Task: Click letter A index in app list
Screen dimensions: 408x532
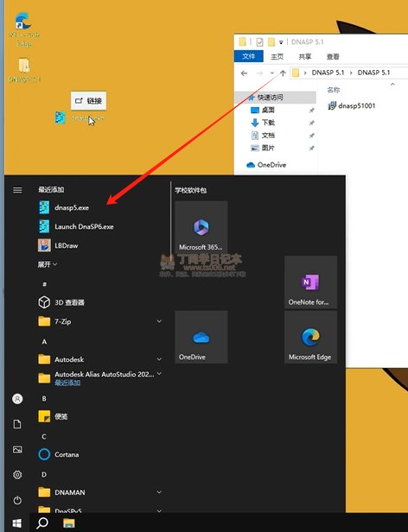Action: [x=44, y=342]
